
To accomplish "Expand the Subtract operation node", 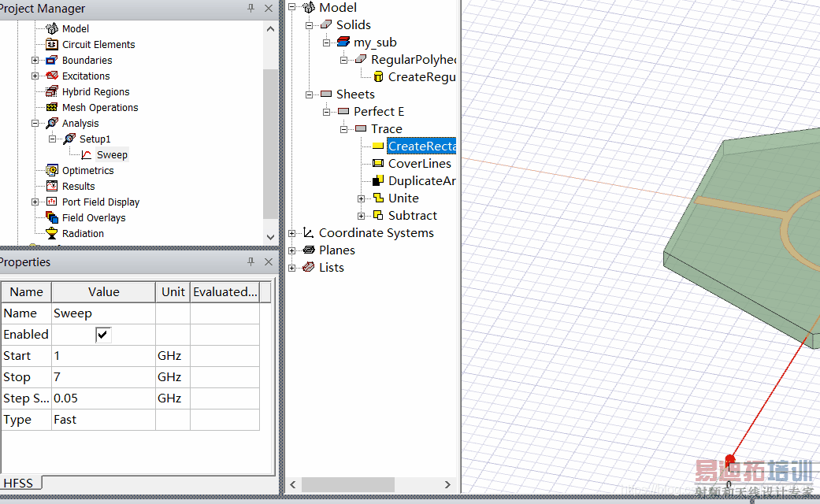I will pos(361,216).
